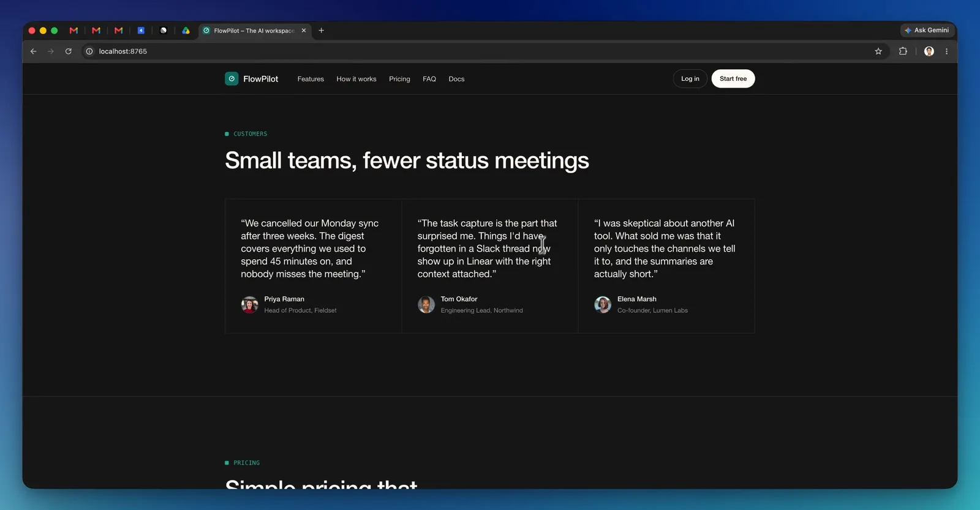The height and width of the screenshot is (510, 980).
Task: Close the FlowPilot tab
Action: (x=304, y=30)
